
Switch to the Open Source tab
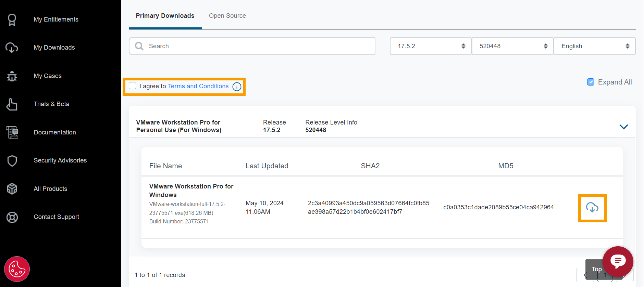tap(227, 16)
